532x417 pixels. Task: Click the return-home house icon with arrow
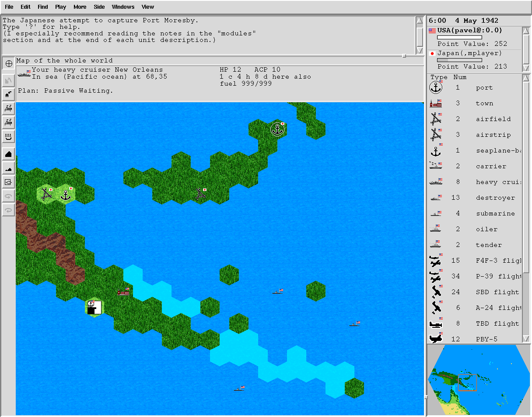pos(9,94)
